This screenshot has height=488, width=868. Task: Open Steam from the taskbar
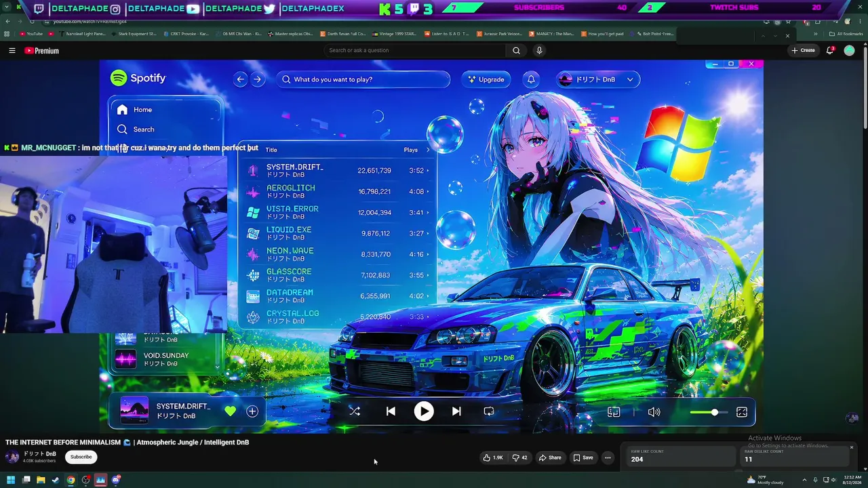pyautogui.click(x=56, y=480)
